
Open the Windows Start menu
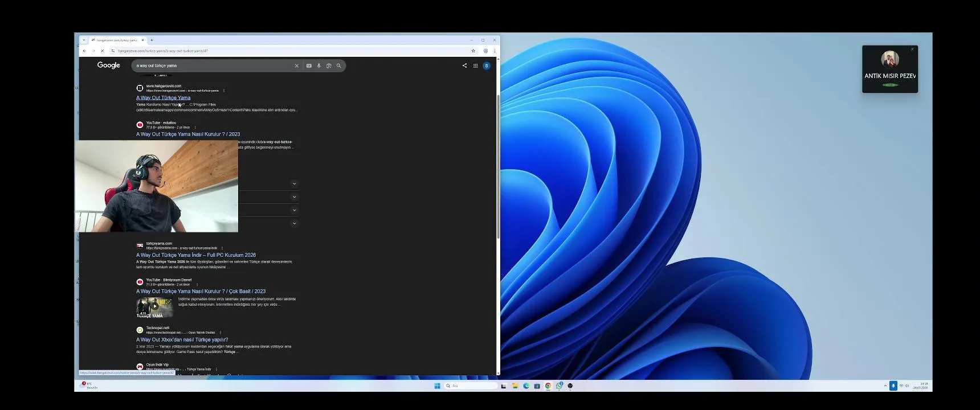point(438,386)
